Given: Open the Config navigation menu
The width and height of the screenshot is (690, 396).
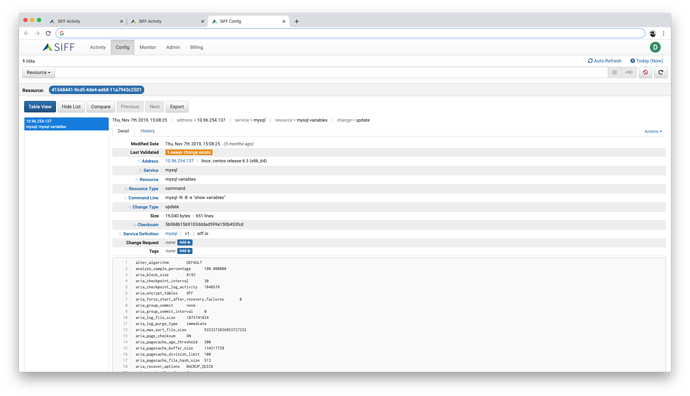Looking at the screenshot, I should pos(122,47).
